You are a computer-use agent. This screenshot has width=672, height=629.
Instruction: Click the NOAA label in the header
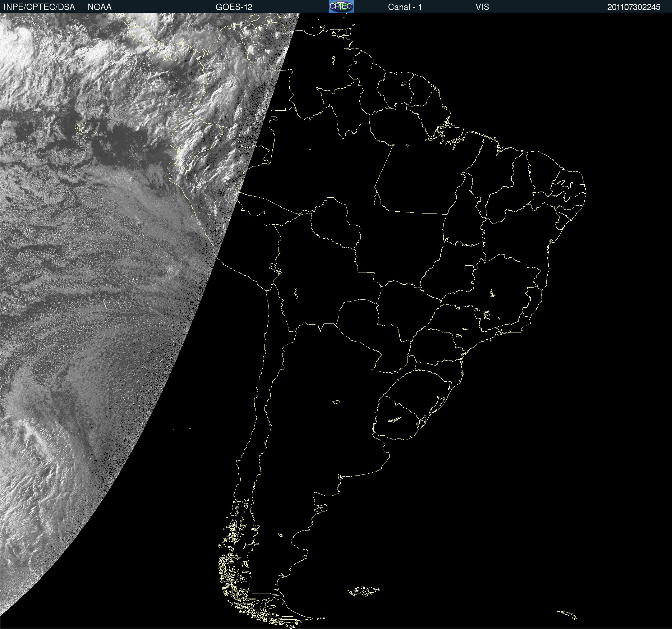(100, 7)
